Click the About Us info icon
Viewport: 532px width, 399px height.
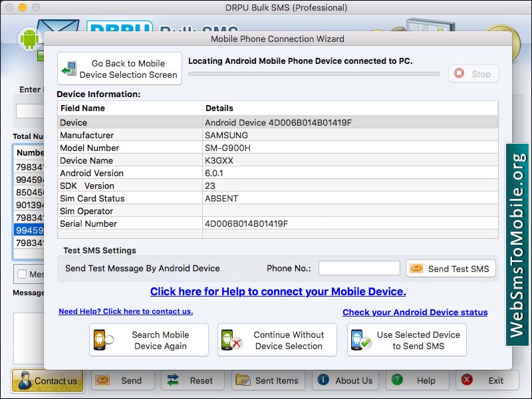(324, 380)
